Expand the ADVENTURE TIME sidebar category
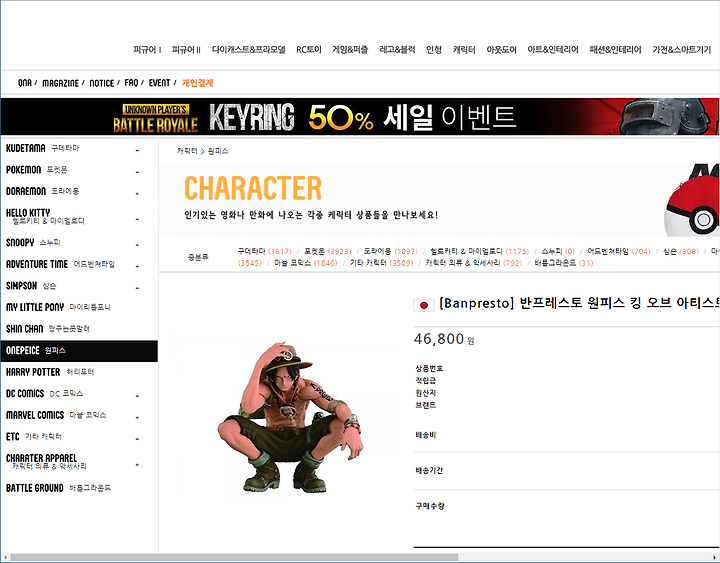Image resolution: width=720 pixels, height=563 pixels. 137,266
